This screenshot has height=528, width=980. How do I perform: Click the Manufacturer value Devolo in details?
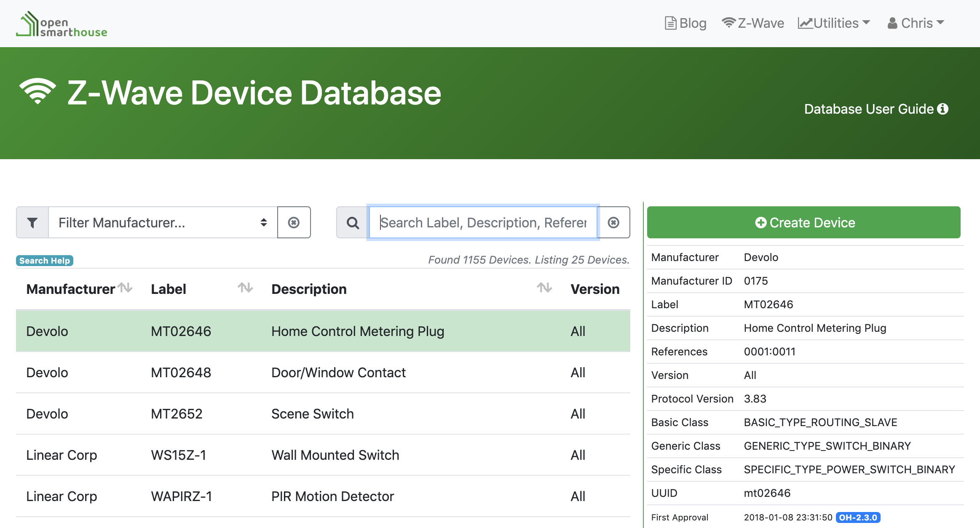click(x=761, y=257)
